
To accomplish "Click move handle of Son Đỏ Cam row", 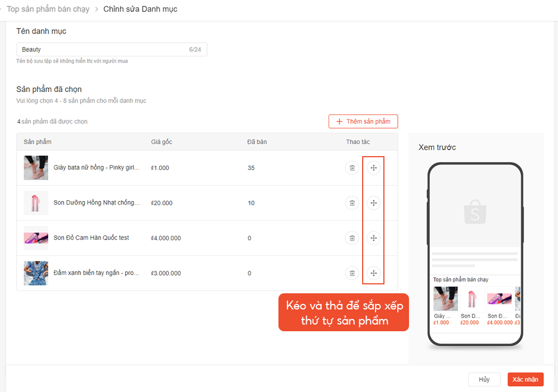I will point(373,238).
